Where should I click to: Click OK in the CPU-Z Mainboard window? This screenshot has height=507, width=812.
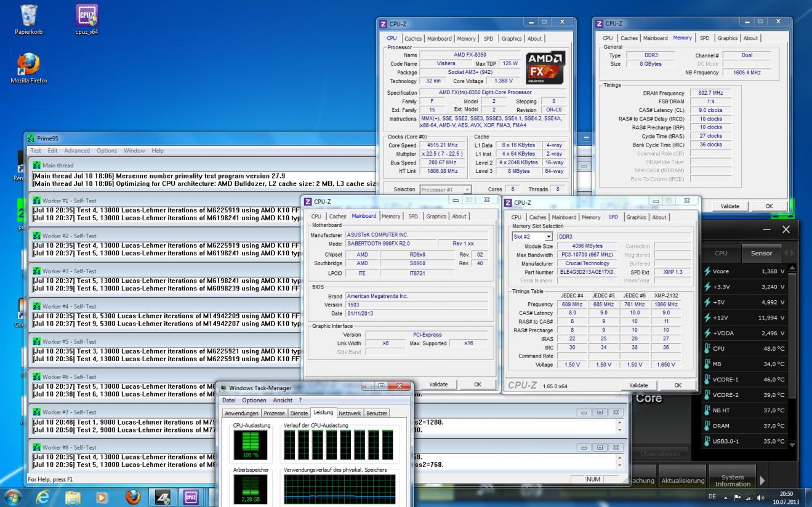[477, 384]
